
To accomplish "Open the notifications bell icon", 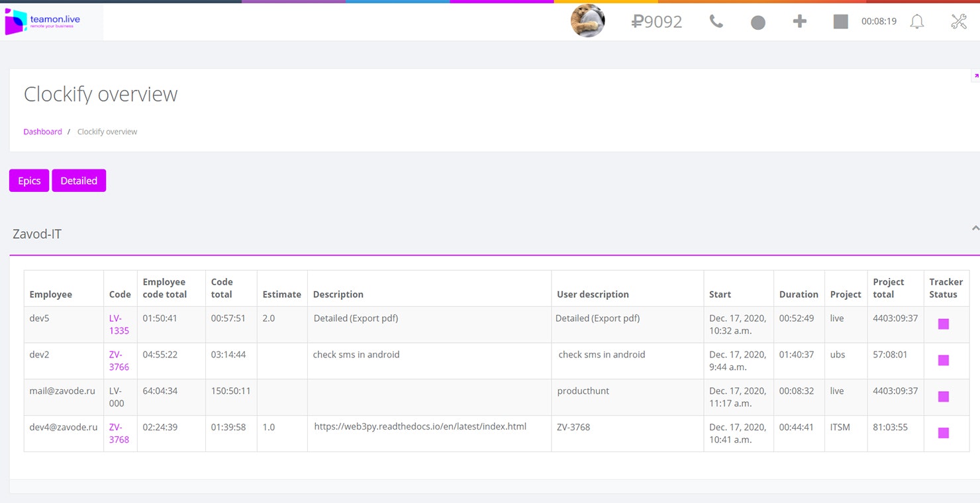I will [917, 22].
